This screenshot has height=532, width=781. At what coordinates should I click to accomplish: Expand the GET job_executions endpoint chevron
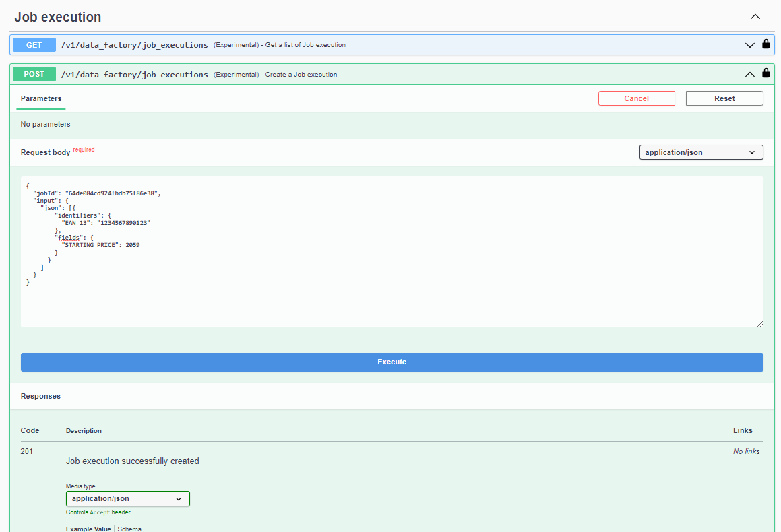[749, 45]
